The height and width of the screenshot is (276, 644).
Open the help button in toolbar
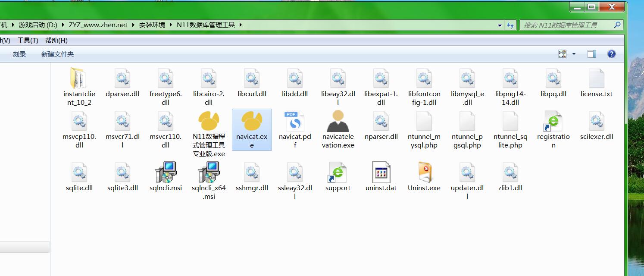(611, 54)
